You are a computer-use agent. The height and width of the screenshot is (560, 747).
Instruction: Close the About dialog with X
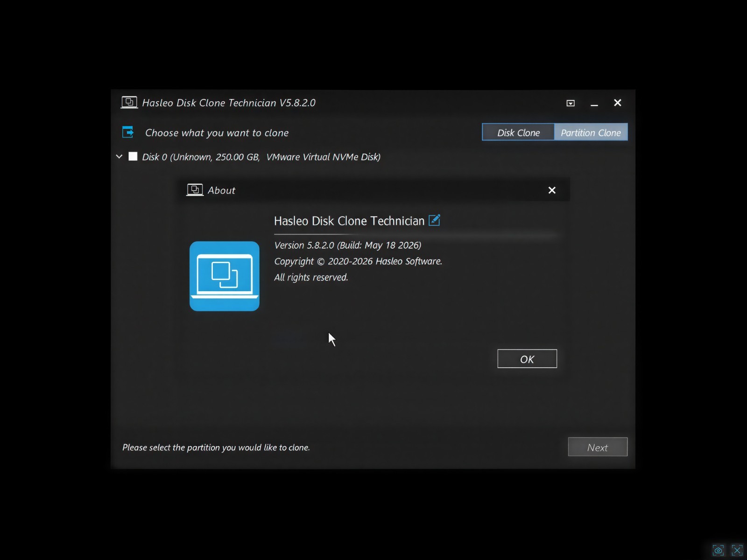[552, 190]
